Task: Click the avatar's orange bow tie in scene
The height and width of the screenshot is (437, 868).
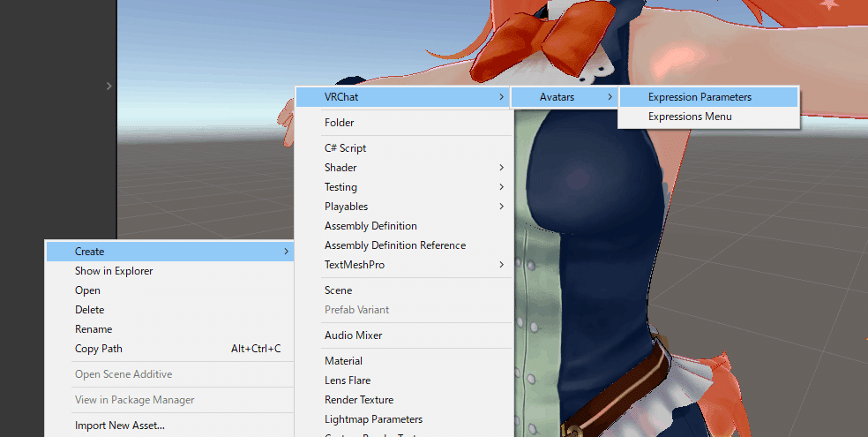Action: coord(545,40)
